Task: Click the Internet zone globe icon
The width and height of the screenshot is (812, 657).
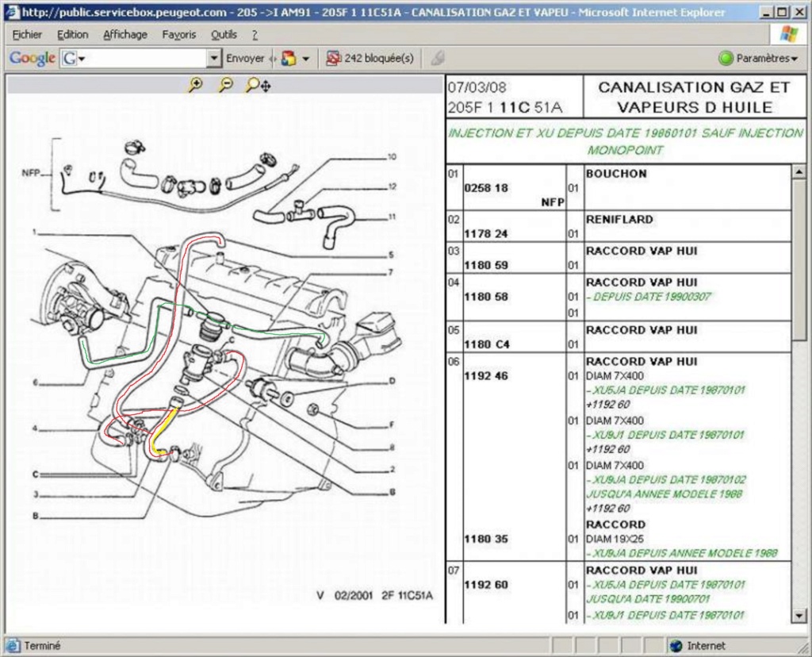Action: 676,646
